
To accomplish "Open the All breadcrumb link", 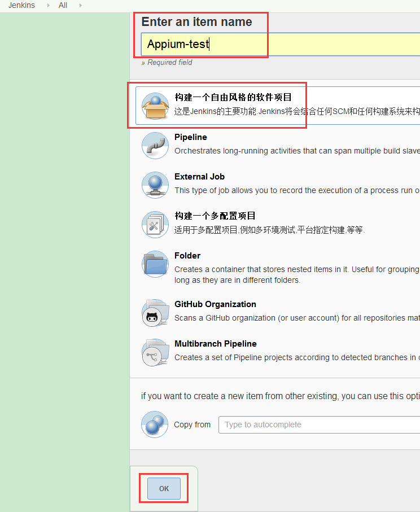I will point(63,5).
